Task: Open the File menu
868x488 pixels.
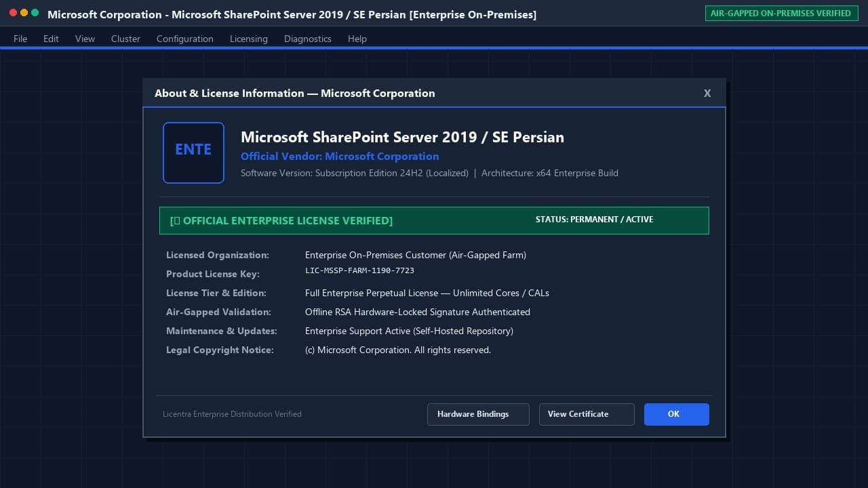Action: pyautogui.click(x=20, y=39)
